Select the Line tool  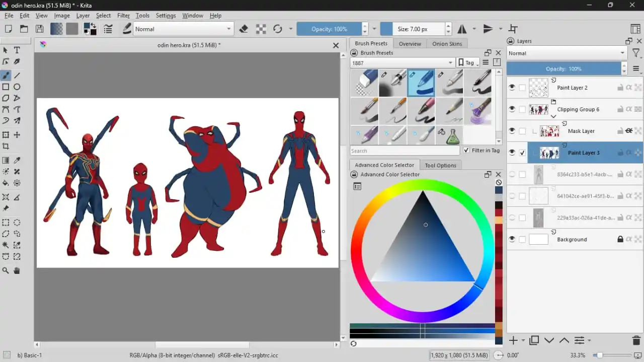[x=17, y=75]
